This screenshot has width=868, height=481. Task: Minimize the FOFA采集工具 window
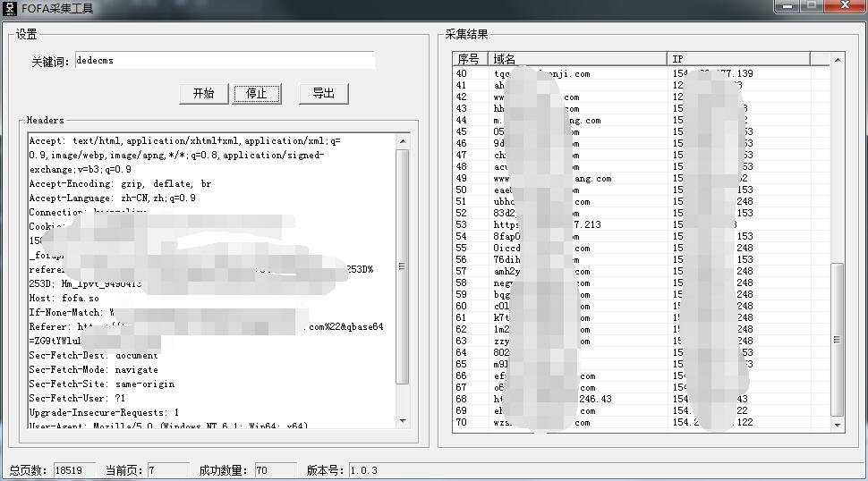(787, 6)
